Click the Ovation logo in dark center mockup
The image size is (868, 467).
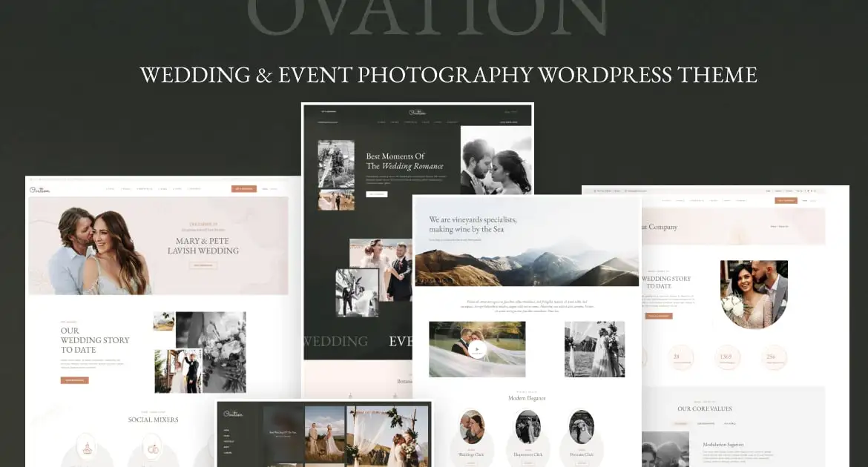(x=418, y=113)
